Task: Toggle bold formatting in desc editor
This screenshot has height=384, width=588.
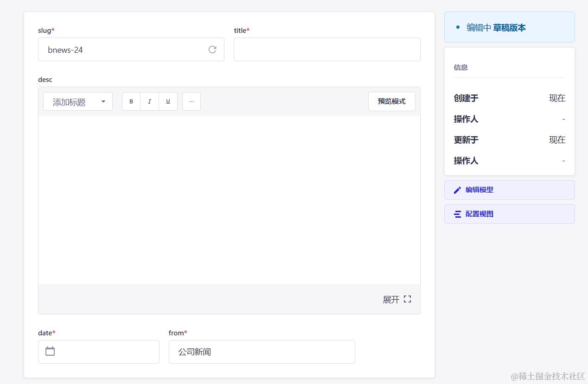Action: point(131,101)
